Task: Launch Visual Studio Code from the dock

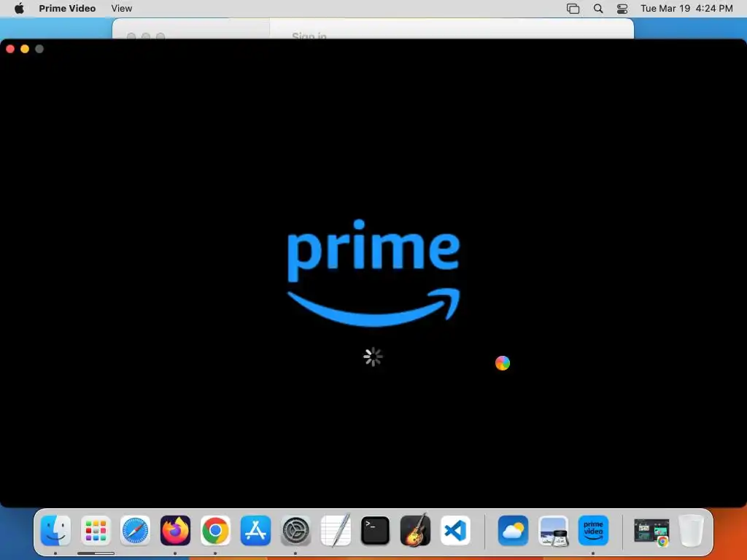Action: 455,530
